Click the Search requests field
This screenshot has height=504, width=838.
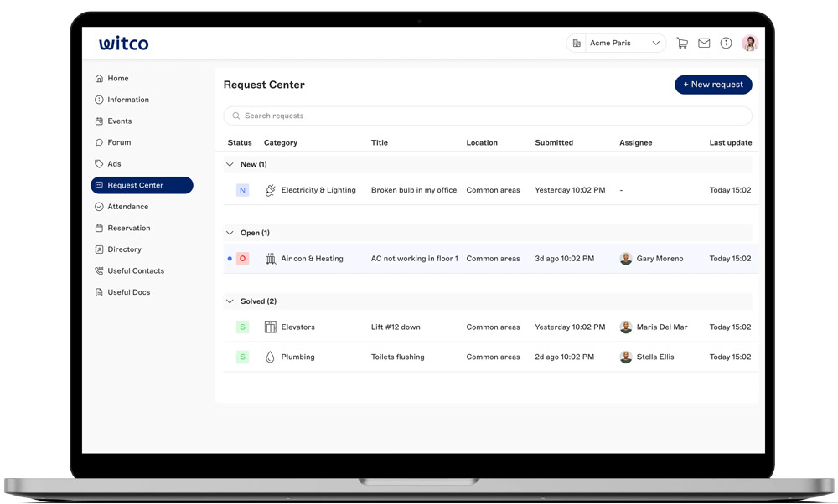point(488,116)
